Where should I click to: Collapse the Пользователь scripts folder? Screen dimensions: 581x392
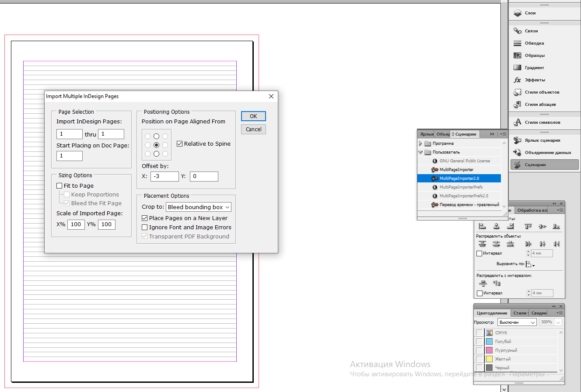(x=420, y=152)
